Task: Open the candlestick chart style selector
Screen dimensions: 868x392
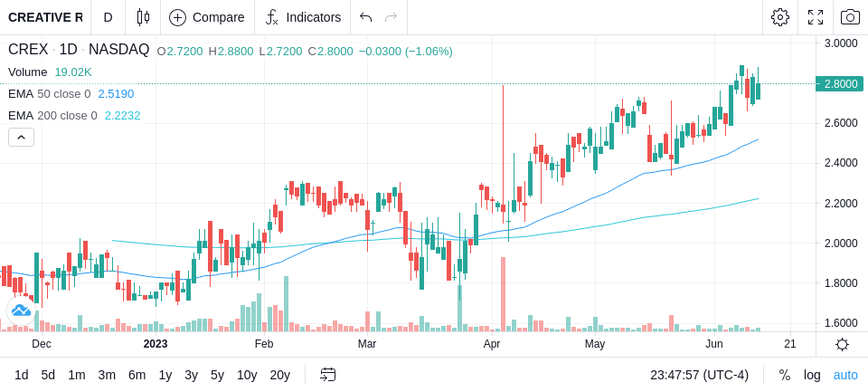Action: click(143, 17)
